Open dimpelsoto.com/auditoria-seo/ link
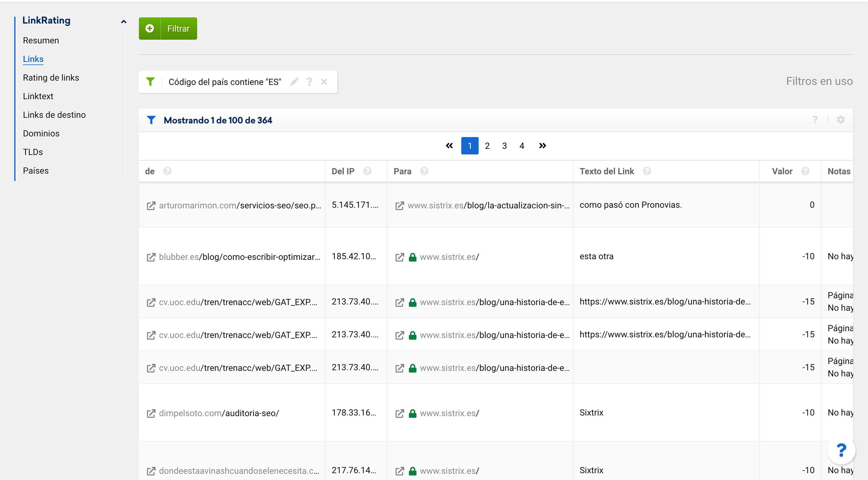Viewport: 868px width, 480px height. click(x=219, y=413)
